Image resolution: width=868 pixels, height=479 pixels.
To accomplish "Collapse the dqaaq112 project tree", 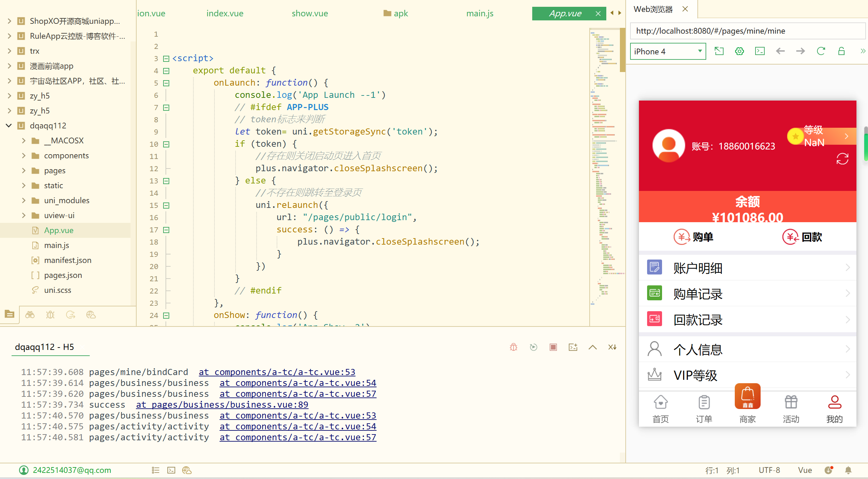I will click(9, 126).
